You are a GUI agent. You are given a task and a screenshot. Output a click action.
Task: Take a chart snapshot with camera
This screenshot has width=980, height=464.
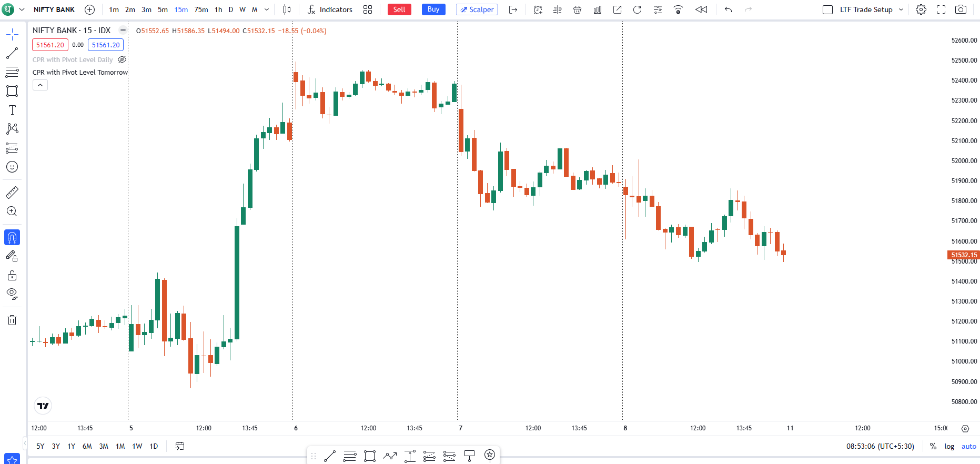[961, 9]
